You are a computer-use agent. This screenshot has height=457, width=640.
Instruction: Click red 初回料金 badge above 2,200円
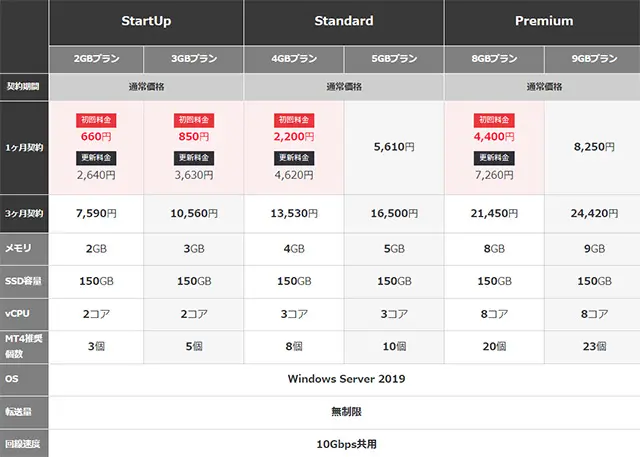pos(294,120)
